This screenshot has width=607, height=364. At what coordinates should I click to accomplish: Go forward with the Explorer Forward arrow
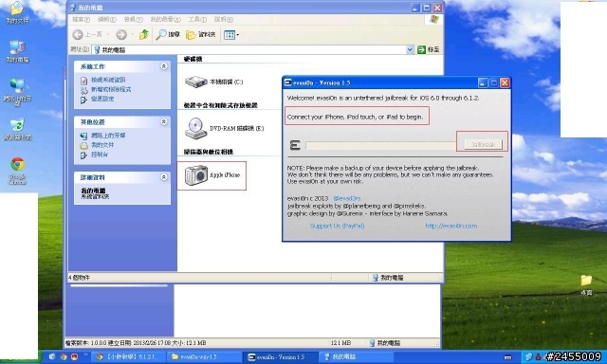(121, 35)
